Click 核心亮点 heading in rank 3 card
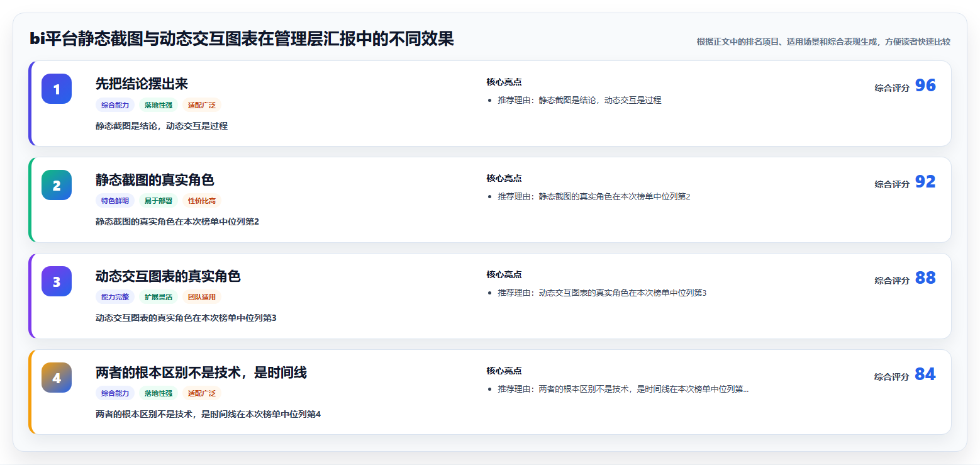980x465 pixels. [504, 274]
